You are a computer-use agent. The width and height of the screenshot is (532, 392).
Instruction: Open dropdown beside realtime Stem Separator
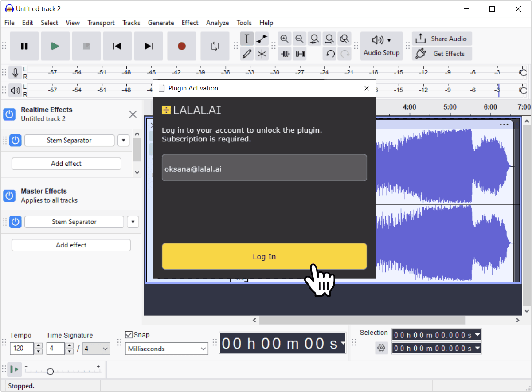coord(123,141)
